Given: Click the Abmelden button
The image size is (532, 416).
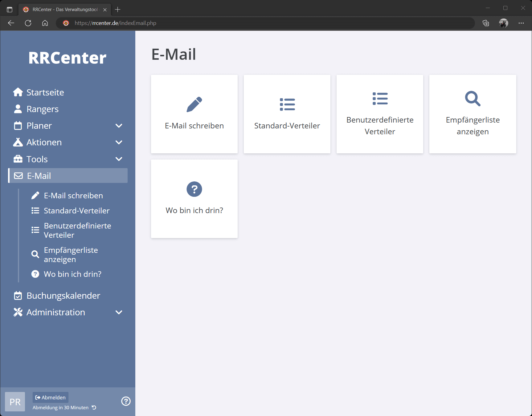Looking at the screenshot, I should click(x=50, y=397).
